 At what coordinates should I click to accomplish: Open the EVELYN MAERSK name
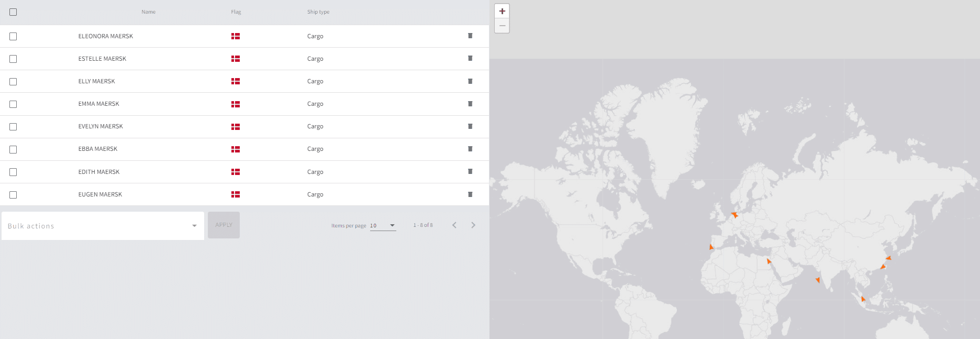pyautogui.click(x=101, y=126)
